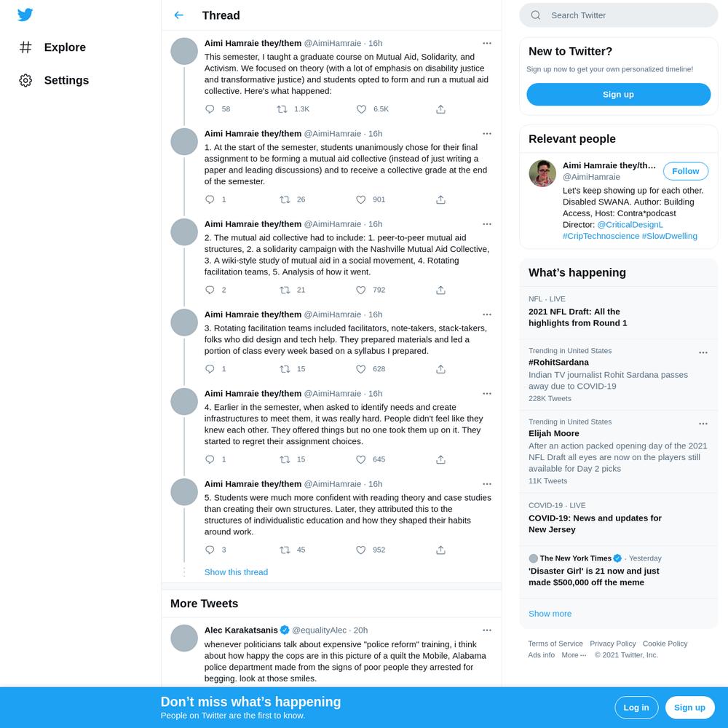Click the Search Twitter field
The height and width of the screenshot is (728, 728).
click(x=618, y=15)
